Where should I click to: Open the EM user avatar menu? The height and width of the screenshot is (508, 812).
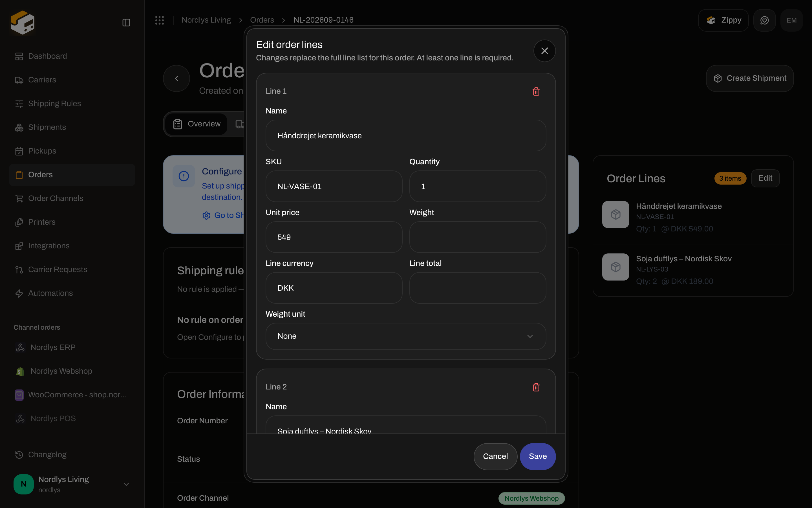(x=791, y=20)
